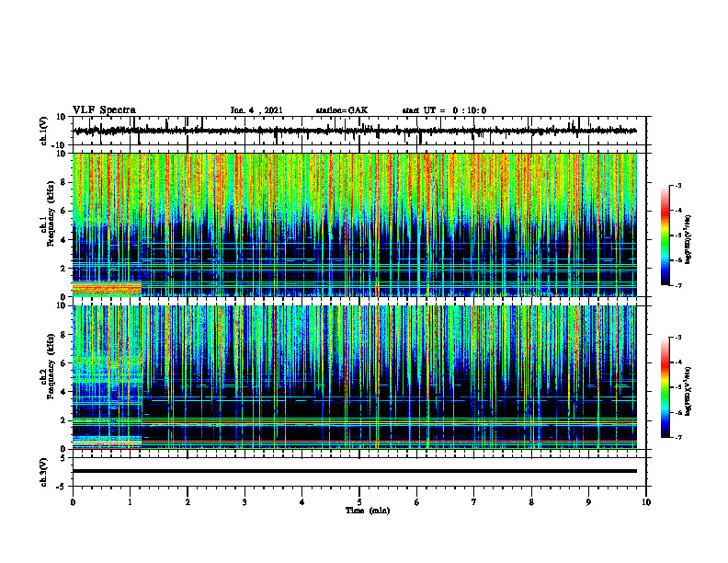Click the ch.1 voltage waveform trace
728x563 pixels.
coord(355,131)
